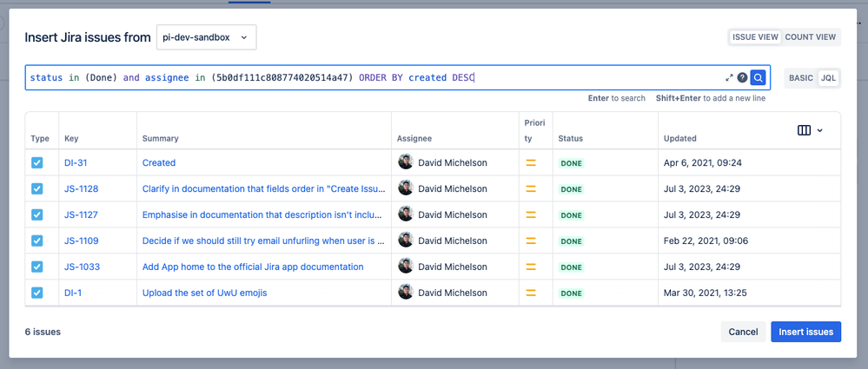This screenshot has height=369, width=868.
Task: Open the JS-1127 issue key link
Action: (82, 214)
